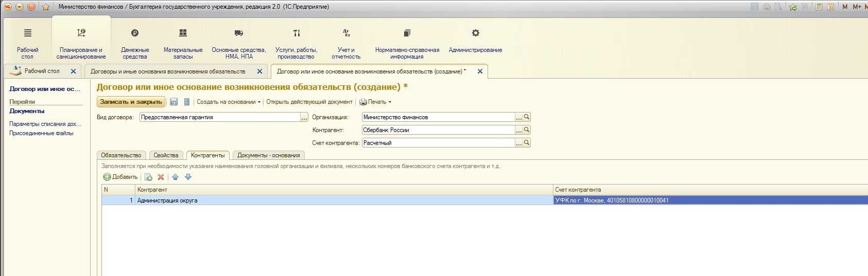Close the Договоры и иные основания list tab
The height and width of the screenshot is (276, 868).
pos(259,71)
